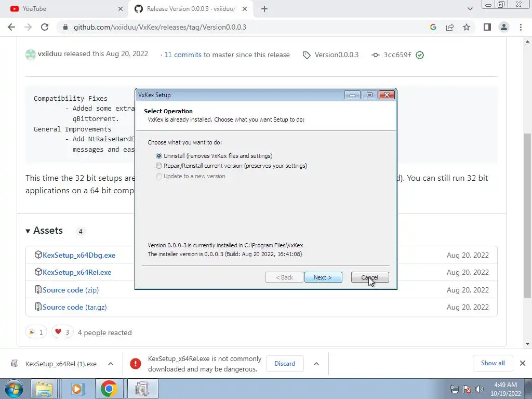
Task: Open commit 3cc659f link
Action: coord(397,55)
